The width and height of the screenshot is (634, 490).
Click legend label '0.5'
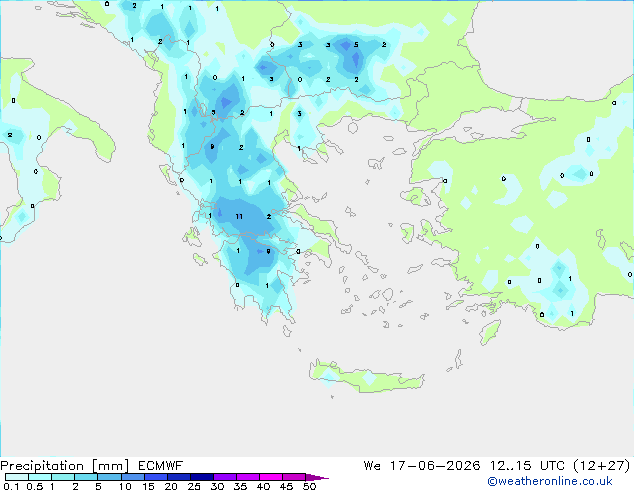[x=34, y=486]
